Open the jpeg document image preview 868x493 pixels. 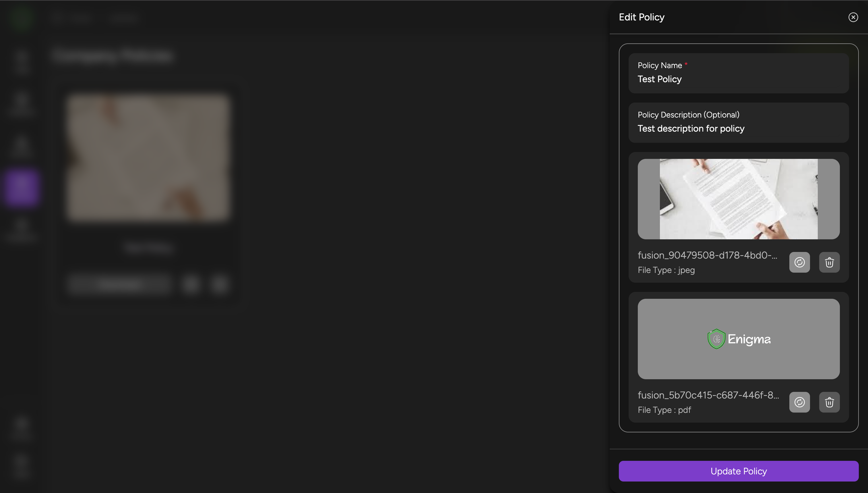[x=739, y=199]
